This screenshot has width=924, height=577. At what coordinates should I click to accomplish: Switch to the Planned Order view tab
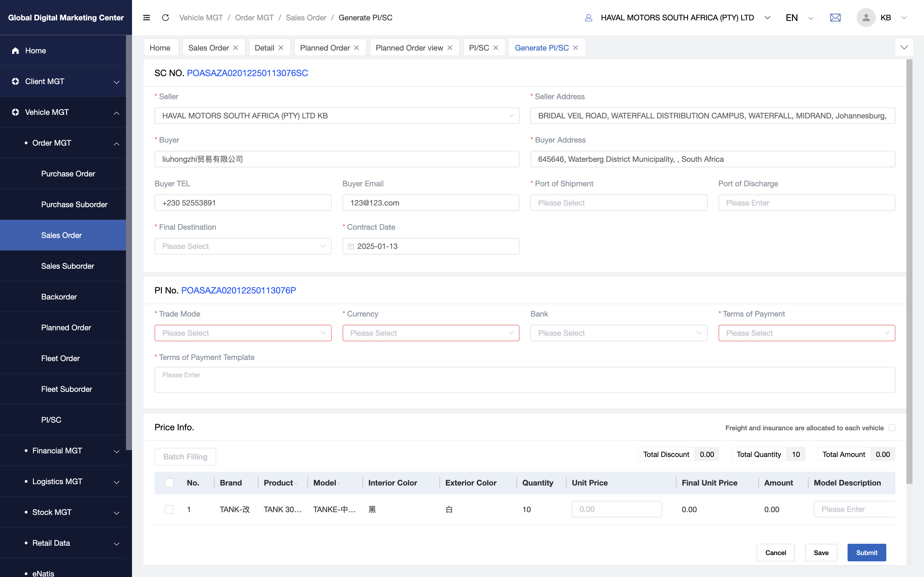click(409, 48)
